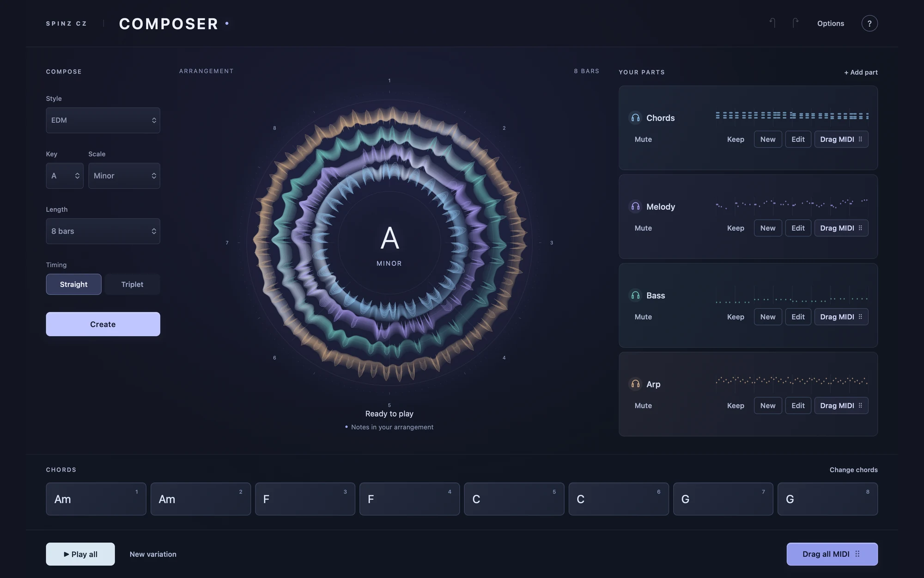Image resolution: width=924 pixels, height=578 pixels.
Task: Edit the Bass part
Action: pyautogui.click(x=798, y=317)
